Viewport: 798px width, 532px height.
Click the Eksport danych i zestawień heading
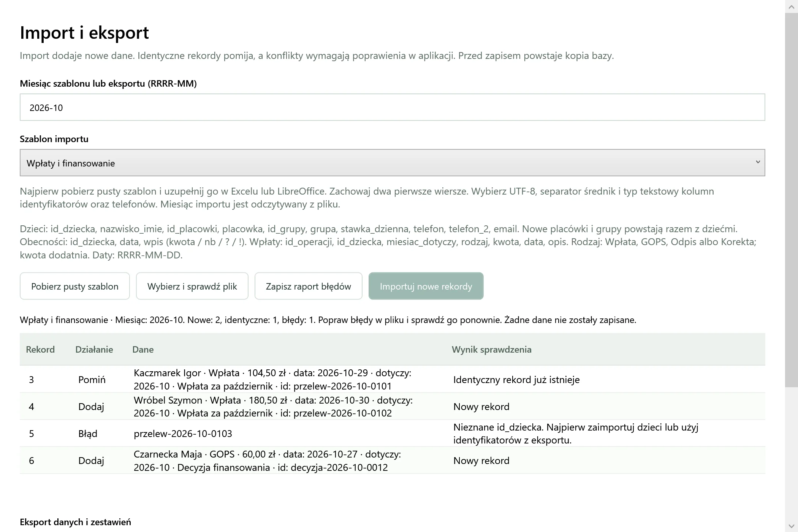click(75, 522)
